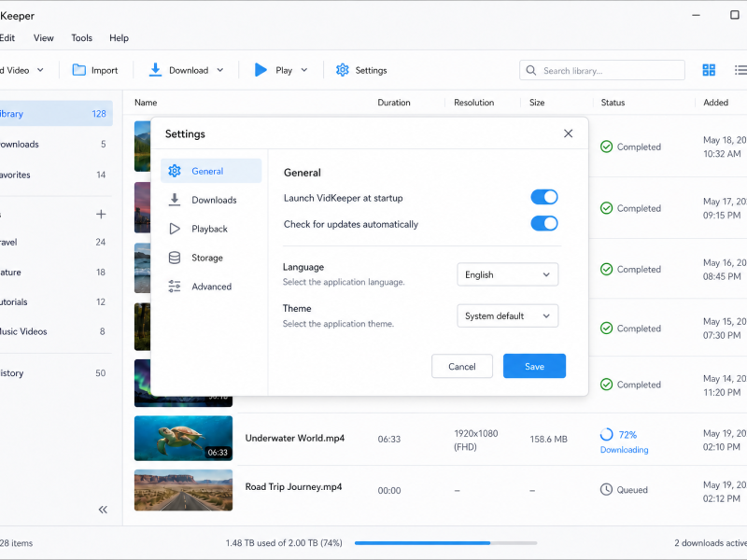
Task: Click the Road Trip Journey thumbnail
Action: coord(183,490)
